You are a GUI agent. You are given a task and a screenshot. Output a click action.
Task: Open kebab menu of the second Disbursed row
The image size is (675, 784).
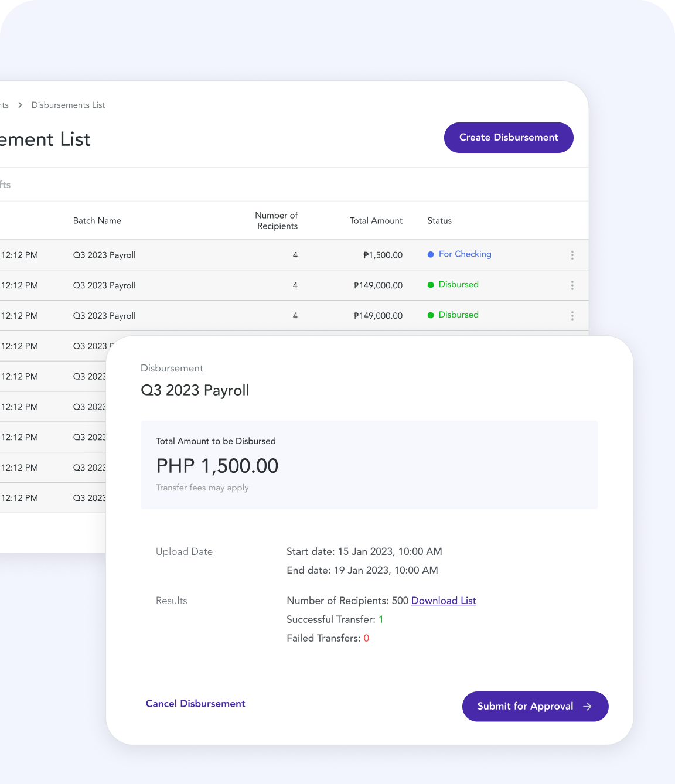(572, 316)
